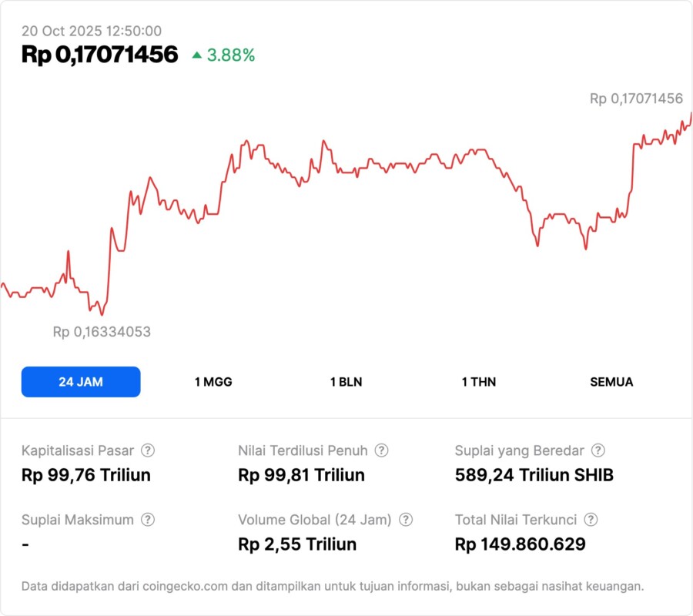
Task: Click the Rp 0,17071456 current price heading
Action: [100, 55]
